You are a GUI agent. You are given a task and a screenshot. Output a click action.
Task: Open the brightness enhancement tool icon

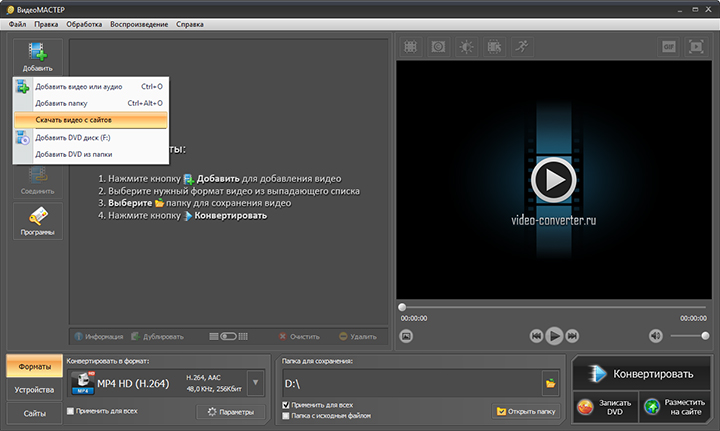(466, 47)
